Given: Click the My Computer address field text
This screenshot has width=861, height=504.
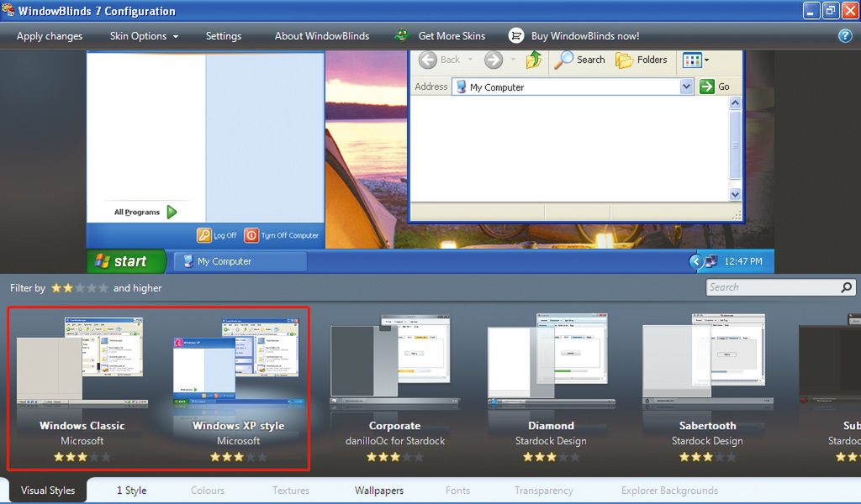Looking at the screenshot, I should pyautogui.click(x=497, y=87).
